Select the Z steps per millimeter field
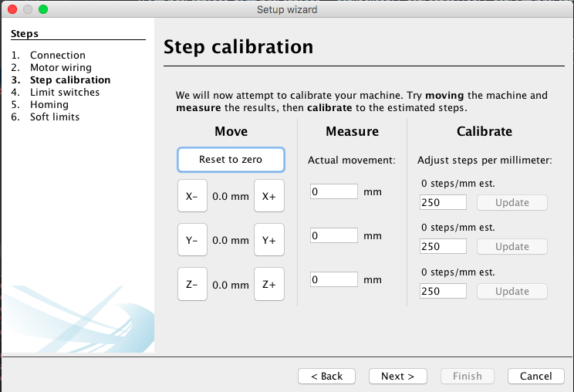This screenshot has width=574, height=392. pyautogui.click(x=443, y=291)
